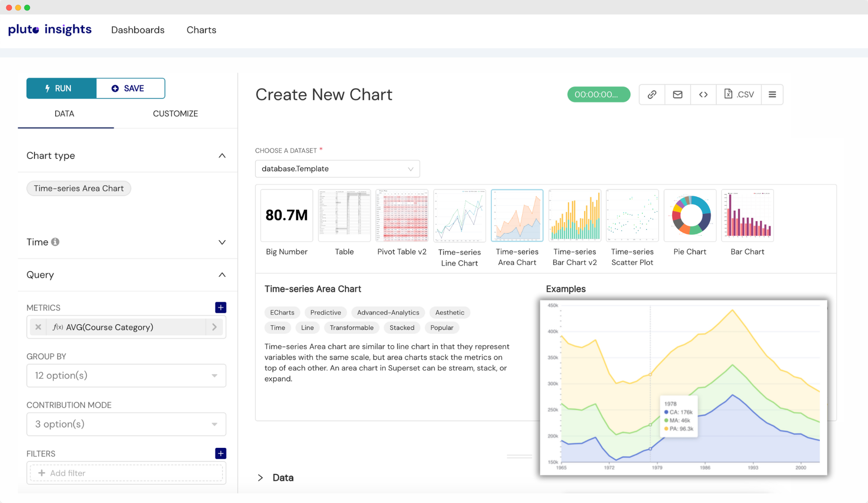Select the Table chart thumbnail
The image size is (868, 503).
click(344, 215)
